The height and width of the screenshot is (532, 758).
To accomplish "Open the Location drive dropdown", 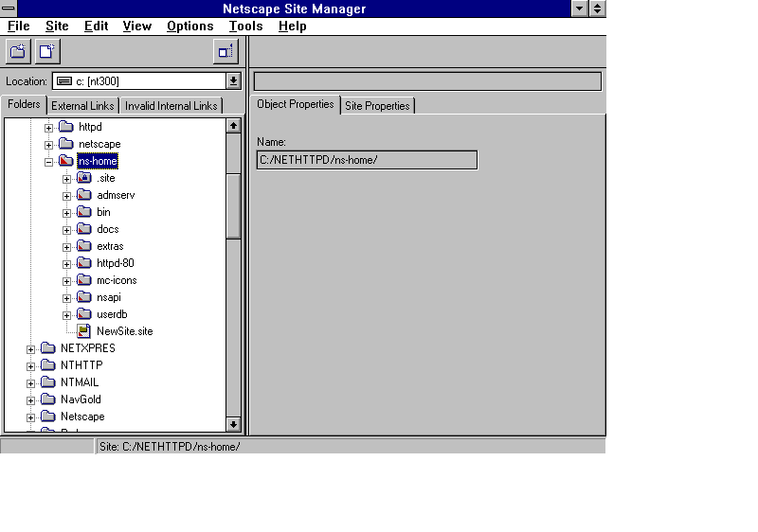I will (233, 81).
